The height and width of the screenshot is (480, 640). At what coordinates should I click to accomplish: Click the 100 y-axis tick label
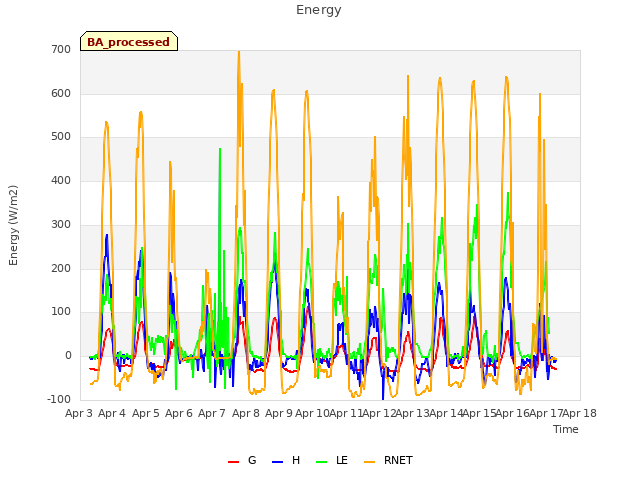(61, 312)
